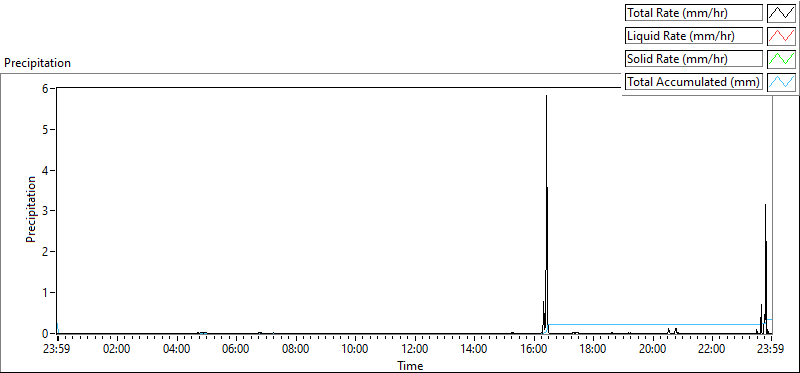
Task: Click the 10:00 time axis label
Action: point(356,350)
